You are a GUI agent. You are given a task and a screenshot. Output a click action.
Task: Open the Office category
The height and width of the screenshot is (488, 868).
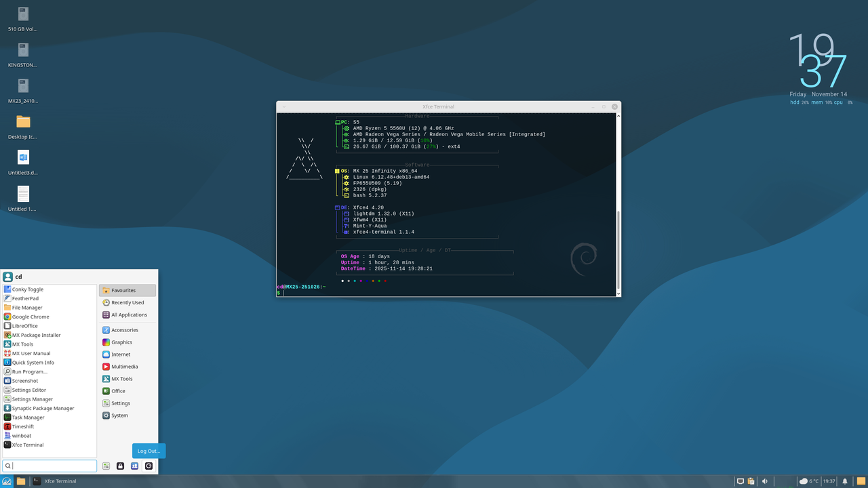click(x=127, y=391)
